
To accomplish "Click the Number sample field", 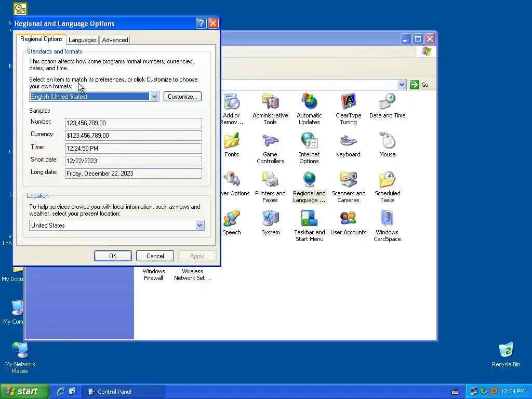I will [134, 123].
